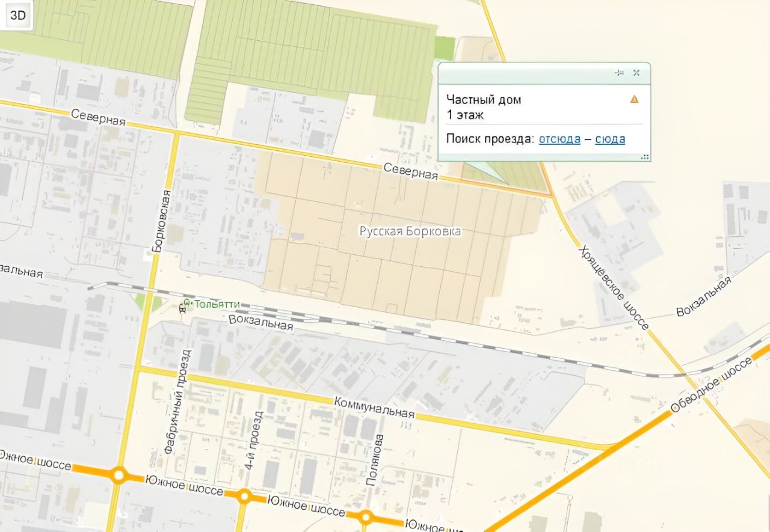Image resolution: width=770 pixels, height=532 pixels.
Task: Click the Хрящевское шоссе road label
Action: pos(614,287)
